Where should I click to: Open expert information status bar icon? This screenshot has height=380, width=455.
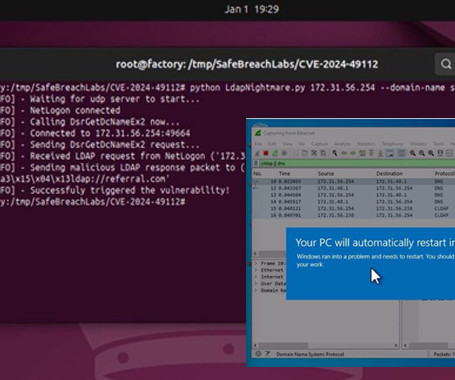258,354
